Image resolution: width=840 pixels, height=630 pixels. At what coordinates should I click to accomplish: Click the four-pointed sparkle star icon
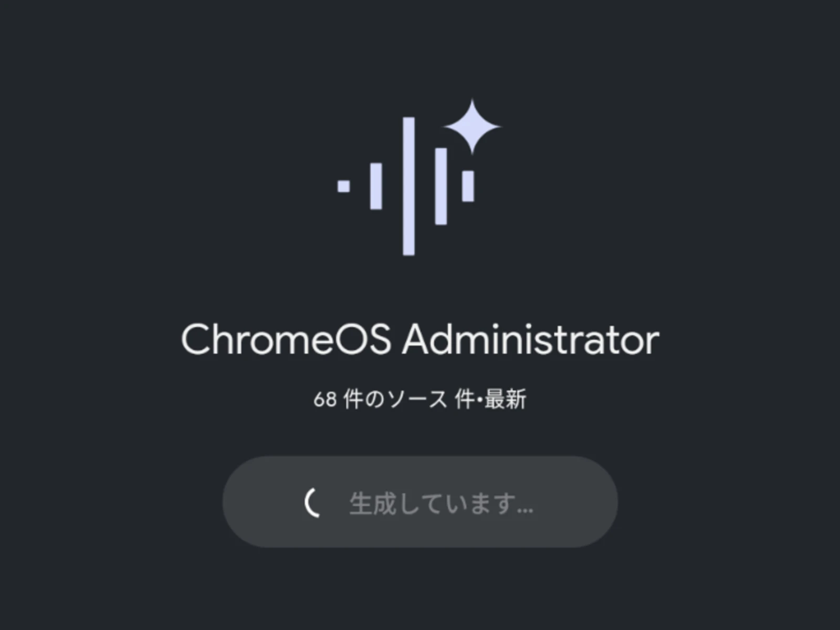click(x=472, y=127)
